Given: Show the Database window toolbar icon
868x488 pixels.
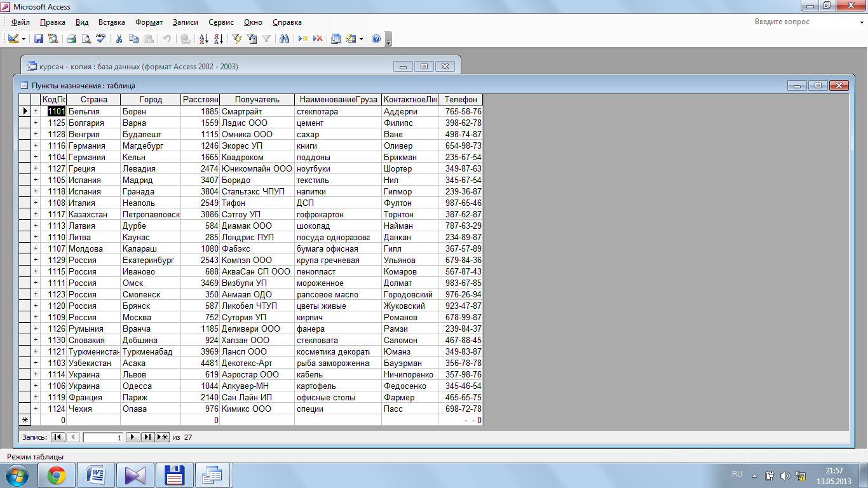Looking at the screenshot, I should 336,39.
